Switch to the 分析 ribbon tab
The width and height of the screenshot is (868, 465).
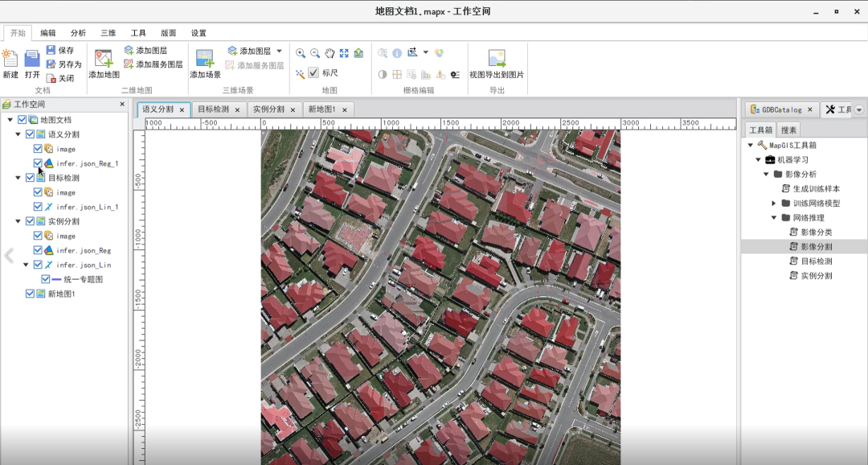(78, 33)
